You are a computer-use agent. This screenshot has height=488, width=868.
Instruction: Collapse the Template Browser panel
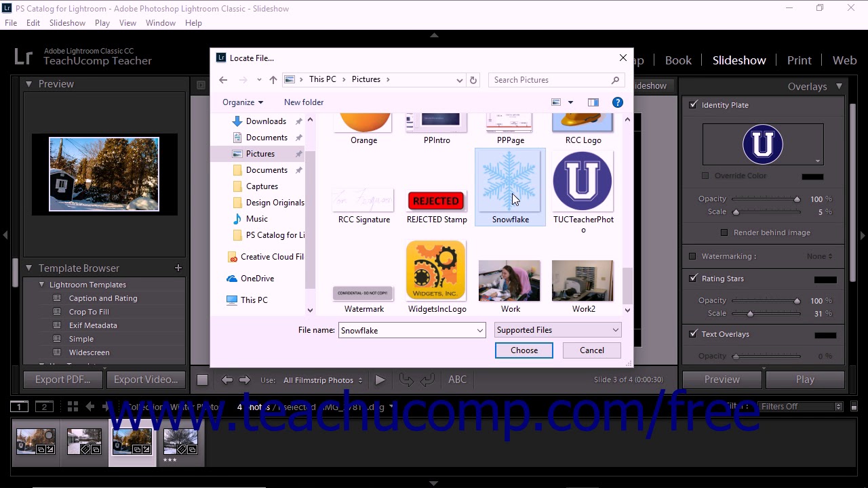pos(29,268)
